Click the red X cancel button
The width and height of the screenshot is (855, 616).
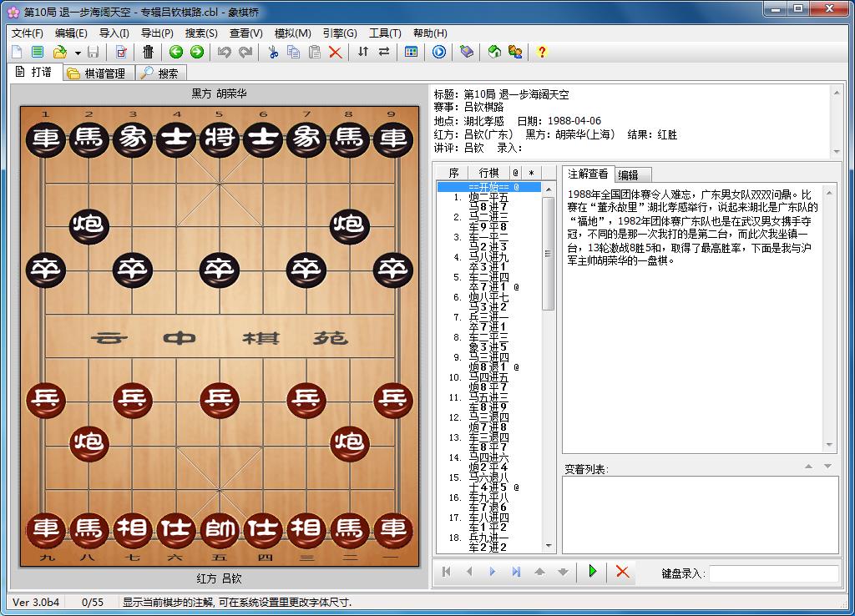(x=621, y=572)
